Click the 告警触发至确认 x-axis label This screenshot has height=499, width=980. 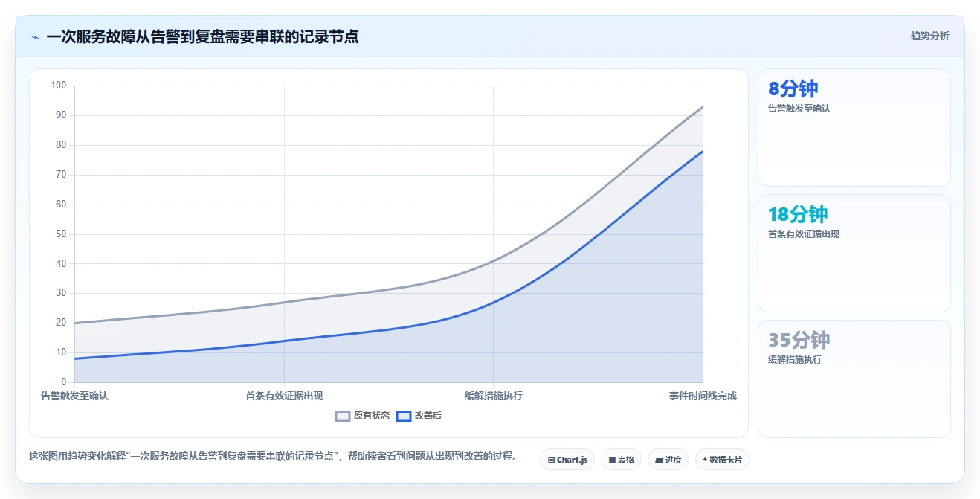(x=74, y=396)
